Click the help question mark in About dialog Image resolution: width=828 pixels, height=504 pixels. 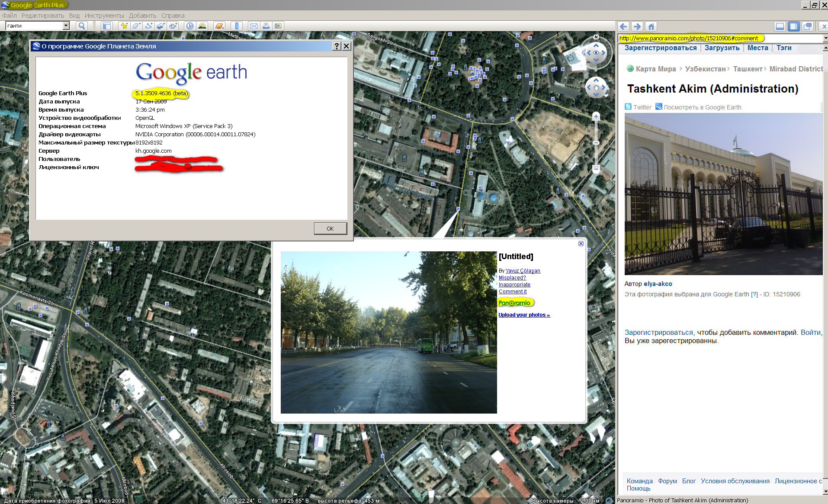click(x=337, y=46)
